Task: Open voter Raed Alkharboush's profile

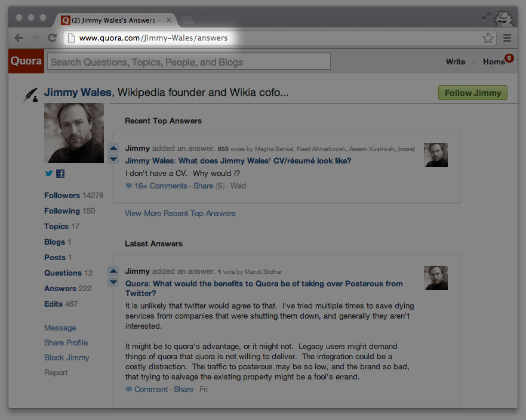Action: click(321, 149)
